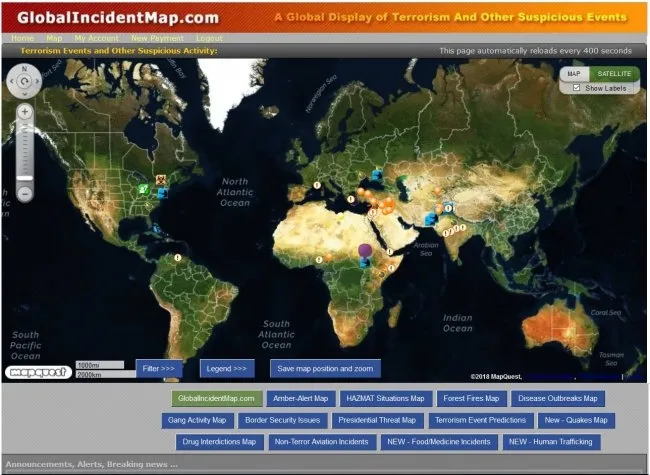Click the exclamation marker in southern Somalia

(x=390, y=269)
